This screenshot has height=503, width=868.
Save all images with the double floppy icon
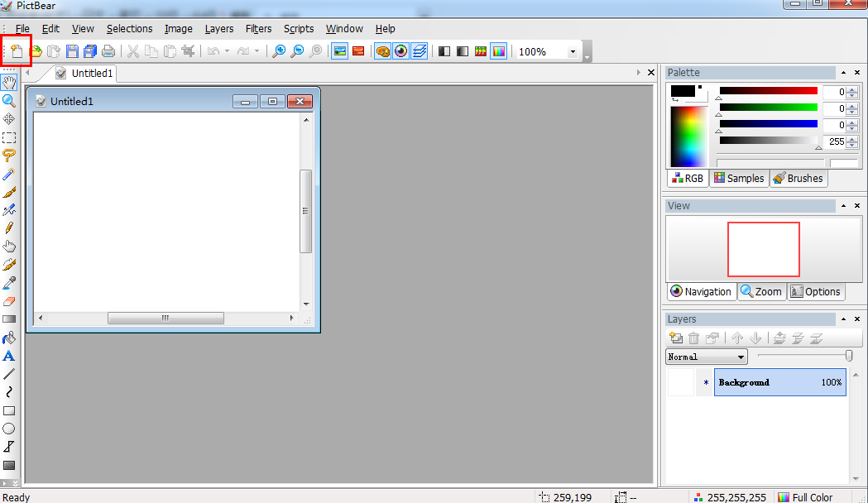[x=90, y=51]
